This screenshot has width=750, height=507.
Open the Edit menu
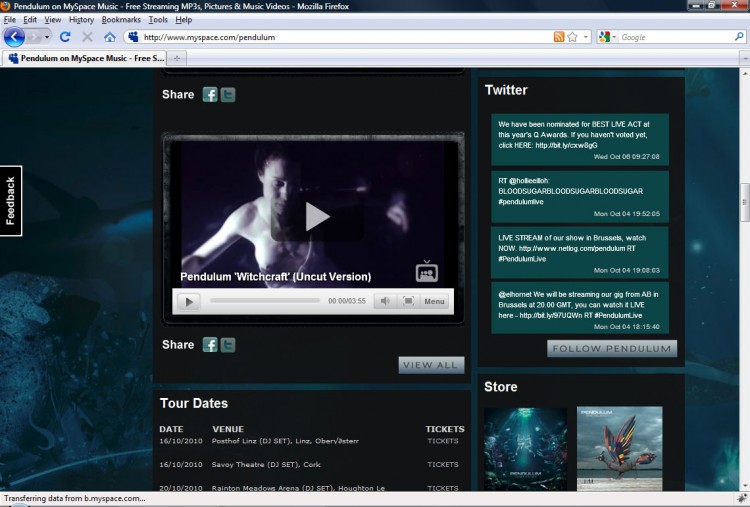(x=30, y=20)
